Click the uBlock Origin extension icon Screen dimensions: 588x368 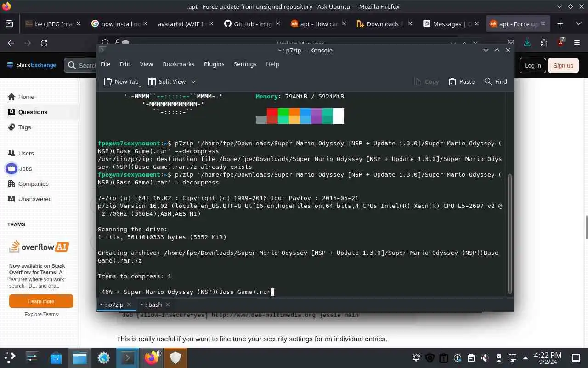[560, 43]
